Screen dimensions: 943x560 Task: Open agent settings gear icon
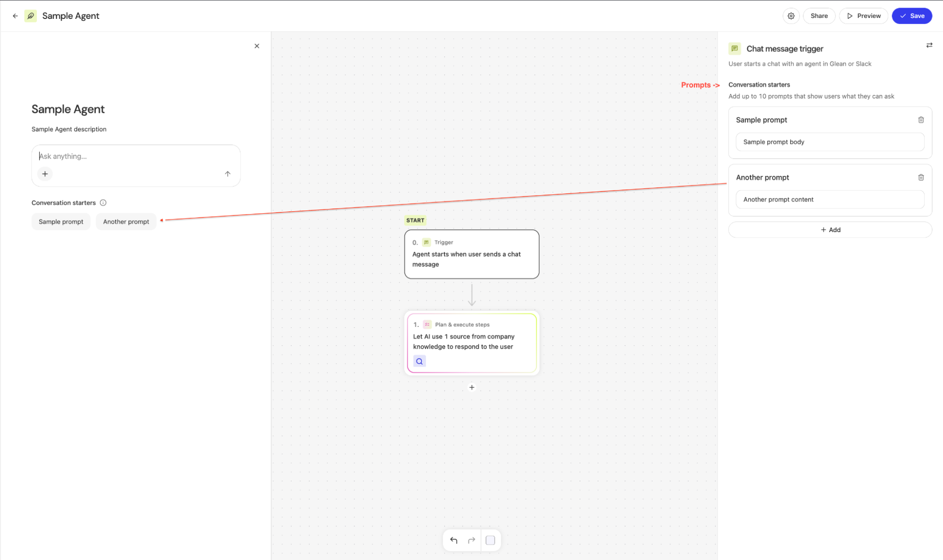click(791, 16)
